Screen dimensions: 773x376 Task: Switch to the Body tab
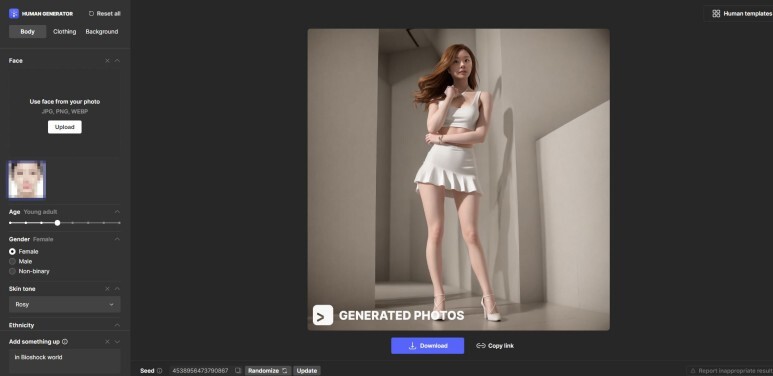click(28, 32)
